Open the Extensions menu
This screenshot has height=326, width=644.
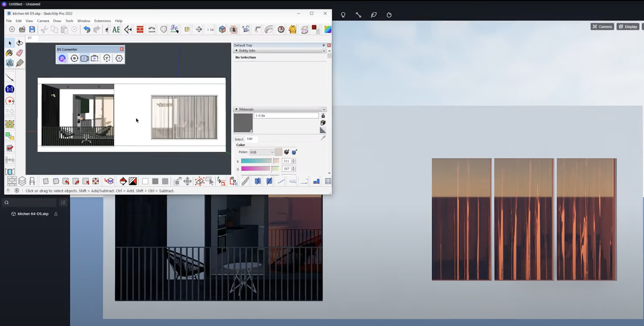pyautogui.click(x=102, y=21)
